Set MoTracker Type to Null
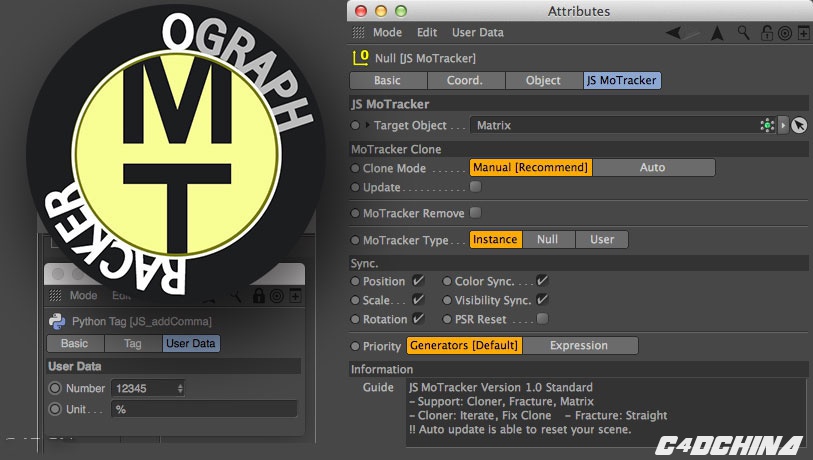 (548, 240)
